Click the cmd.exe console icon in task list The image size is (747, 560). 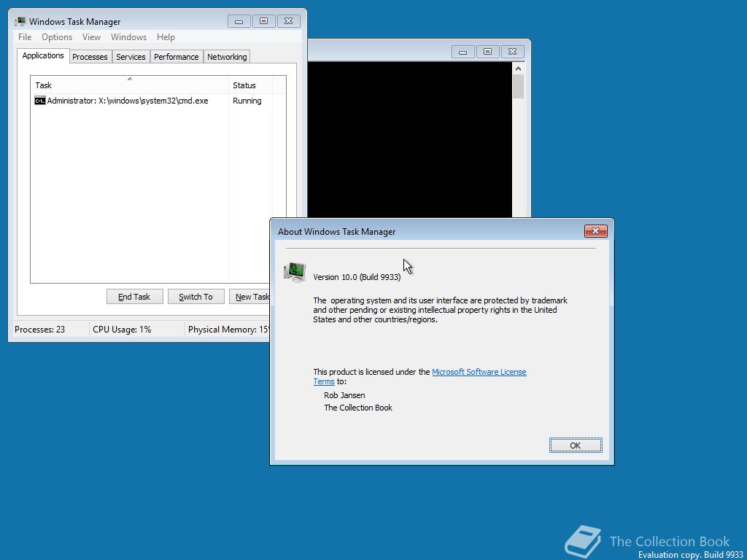[x=40, y=101]
